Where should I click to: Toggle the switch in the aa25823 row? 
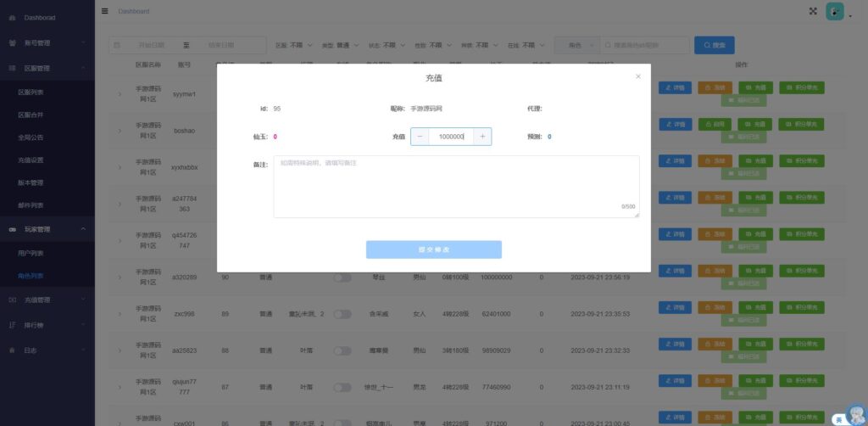click(342, 350)
